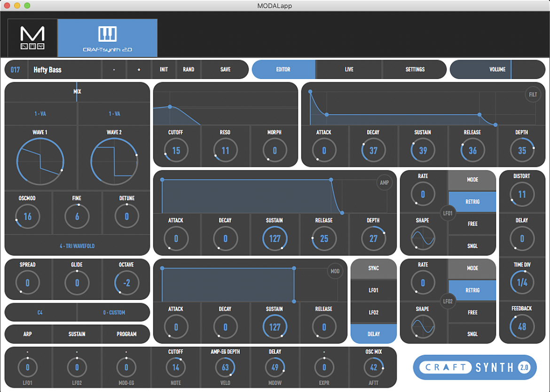This screenshot has width=550, height=392.
Task: Click the AMP envelope badge
Action: [384, 182]
